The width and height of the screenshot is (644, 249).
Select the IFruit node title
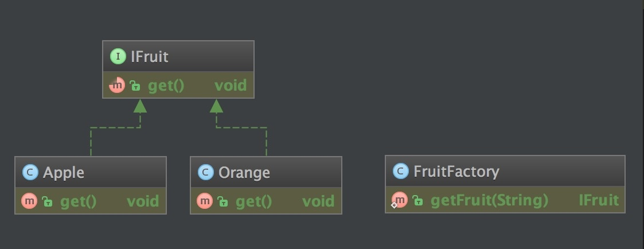click(x=149, y=57)
